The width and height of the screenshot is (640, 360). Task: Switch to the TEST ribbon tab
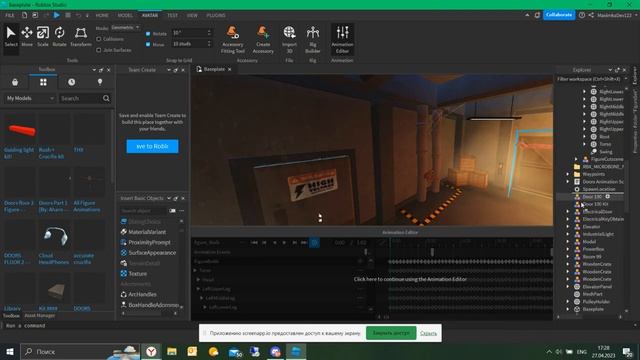172,15
